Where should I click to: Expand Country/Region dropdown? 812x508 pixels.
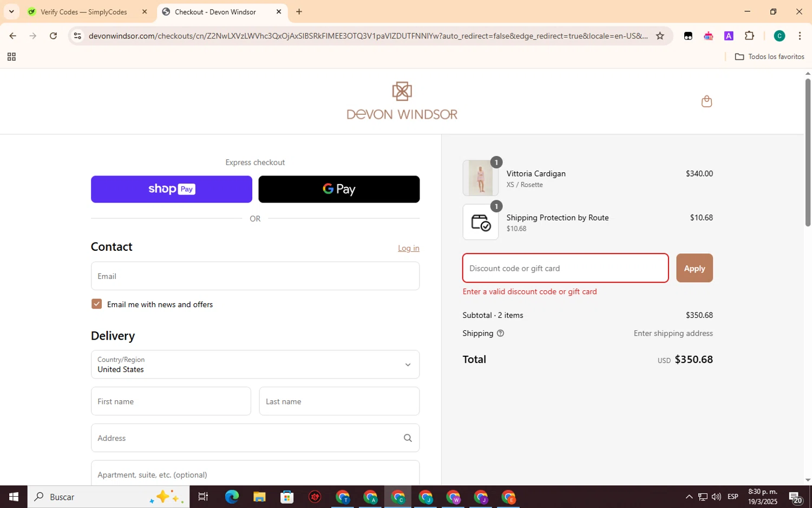(255, 364)
